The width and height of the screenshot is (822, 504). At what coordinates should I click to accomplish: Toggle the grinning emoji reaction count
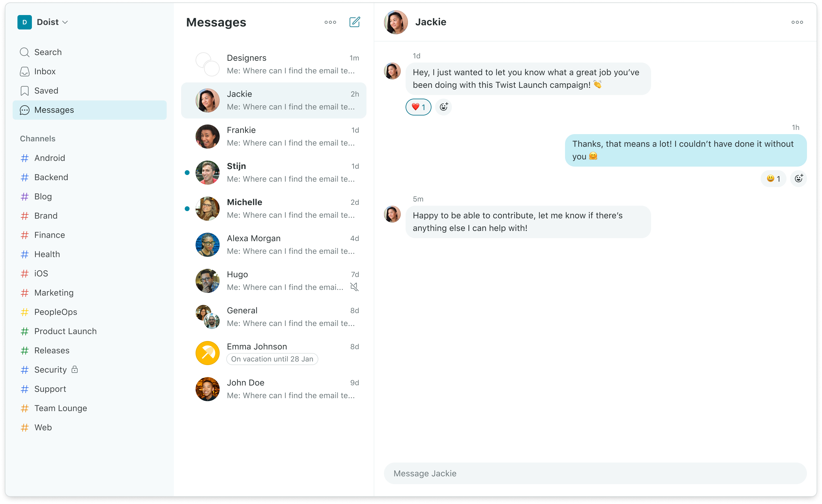(773, 179)
